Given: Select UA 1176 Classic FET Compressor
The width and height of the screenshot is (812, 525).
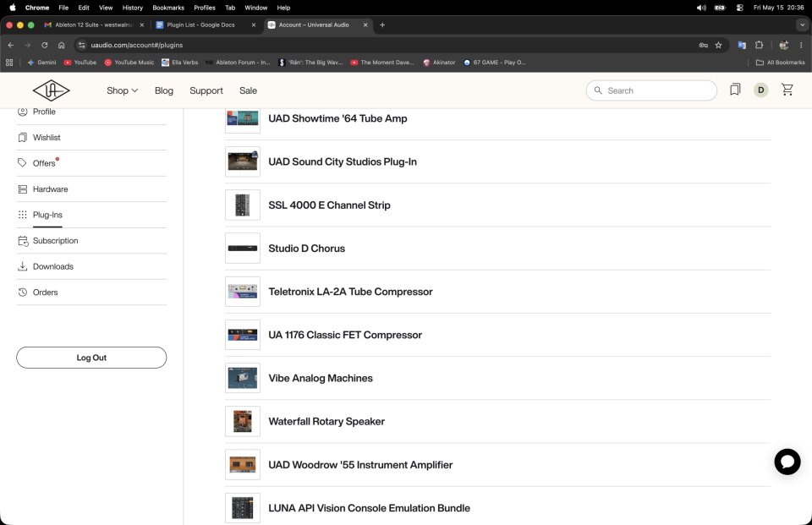Looking at the screenshot, I should [x=345, y=335].
